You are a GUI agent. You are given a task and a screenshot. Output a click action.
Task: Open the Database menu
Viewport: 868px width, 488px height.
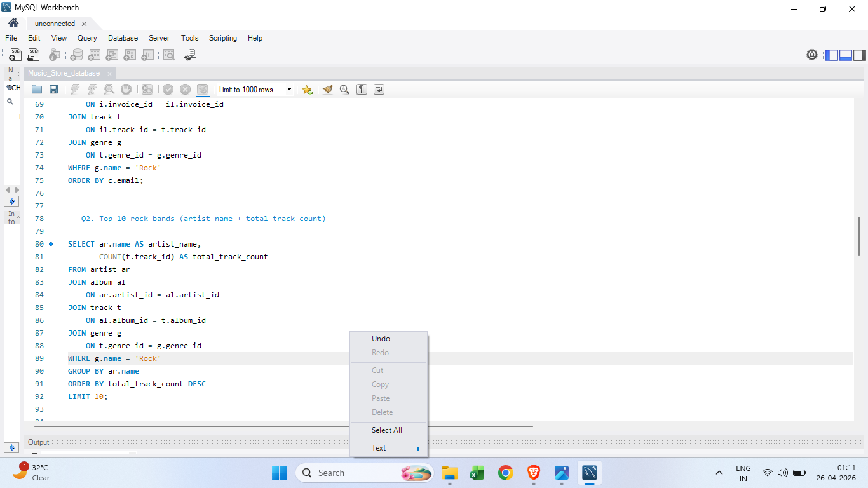tap(123, 38)
